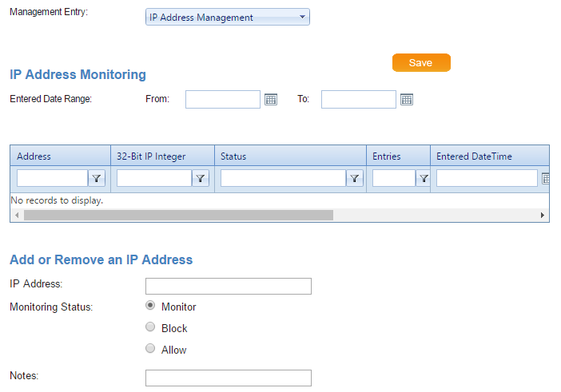Click the Entries column filter icon
This screenshot has height=392, width=561.
point(424,179)
